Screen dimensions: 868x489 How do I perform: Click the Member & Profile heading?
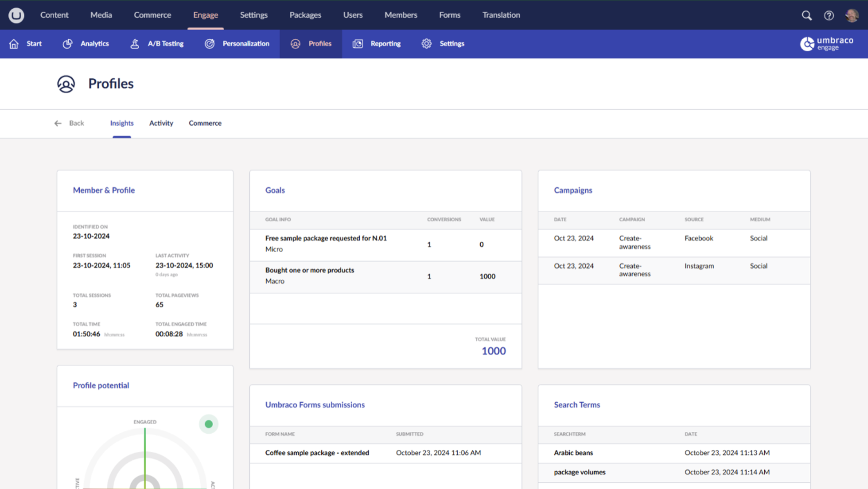tap(104, 190)
